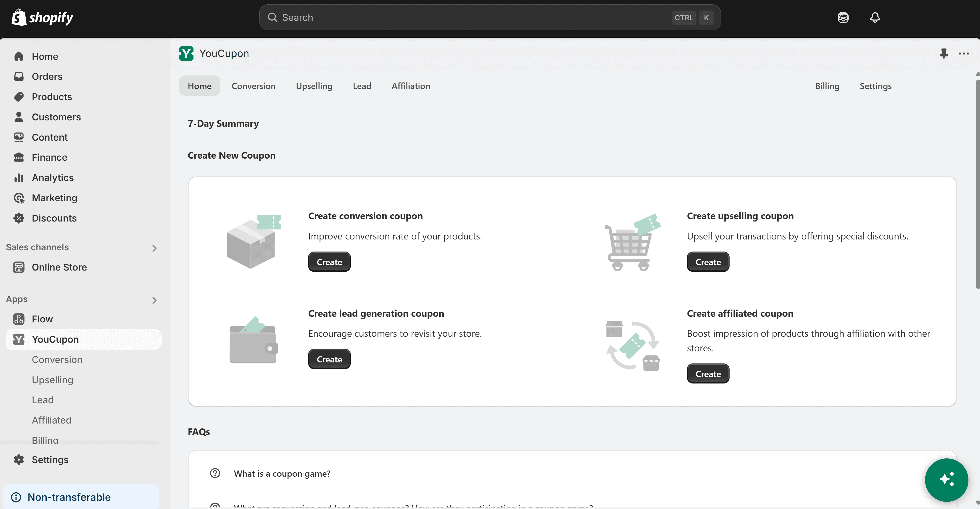Click the Discounts sidebar icon

click(x=19, y=218)
